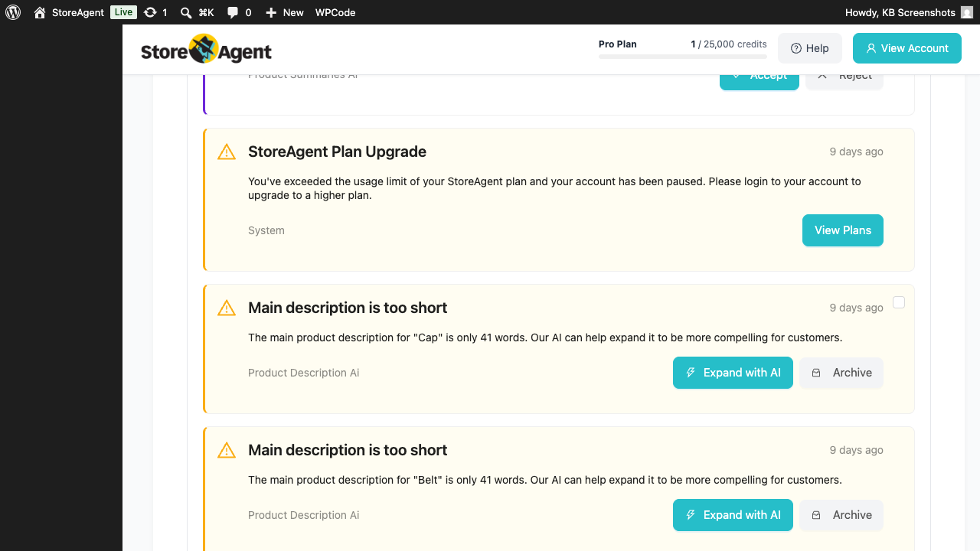
Task: Open the WordPress logo menu
Action: (13, 12)
